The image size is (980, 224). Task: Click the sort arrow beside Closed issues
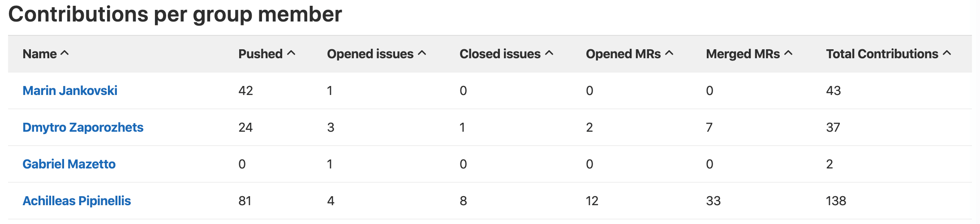(549, 53)
